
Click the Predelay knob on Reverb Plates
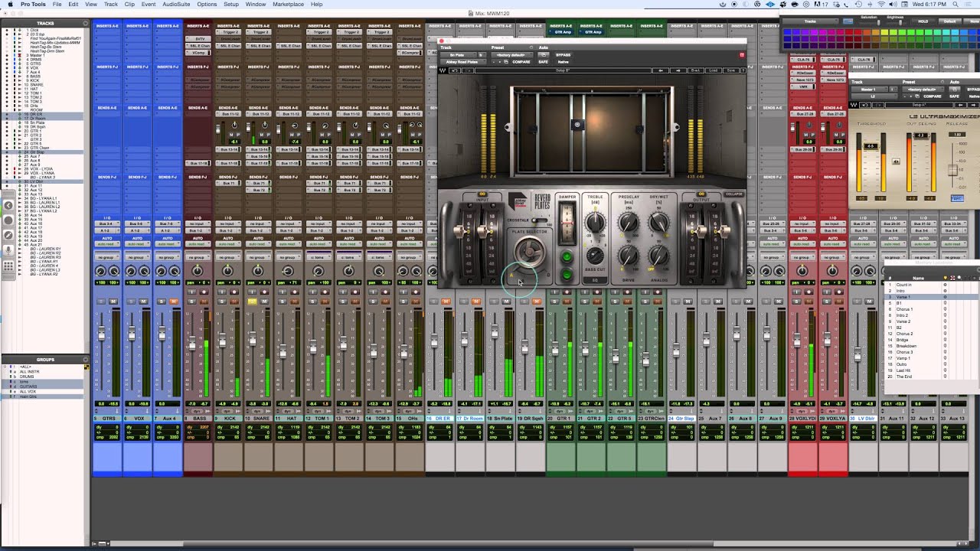point(628,223)
